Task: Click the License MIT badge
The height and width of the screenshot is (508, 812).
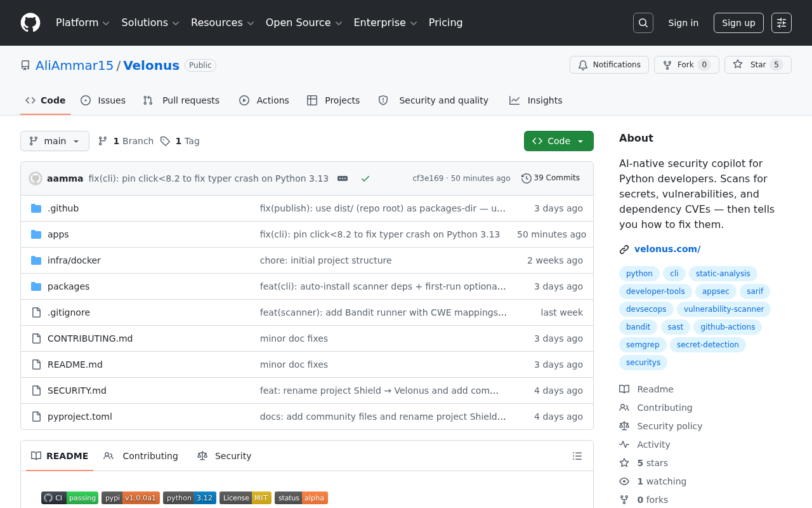Action: [x=246, y=498]
